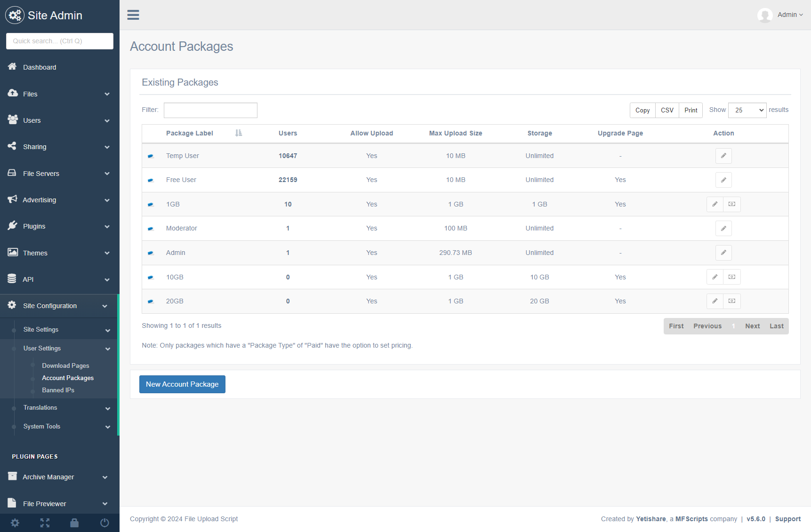Click pricing icon for 10GB package

[732, 277]
